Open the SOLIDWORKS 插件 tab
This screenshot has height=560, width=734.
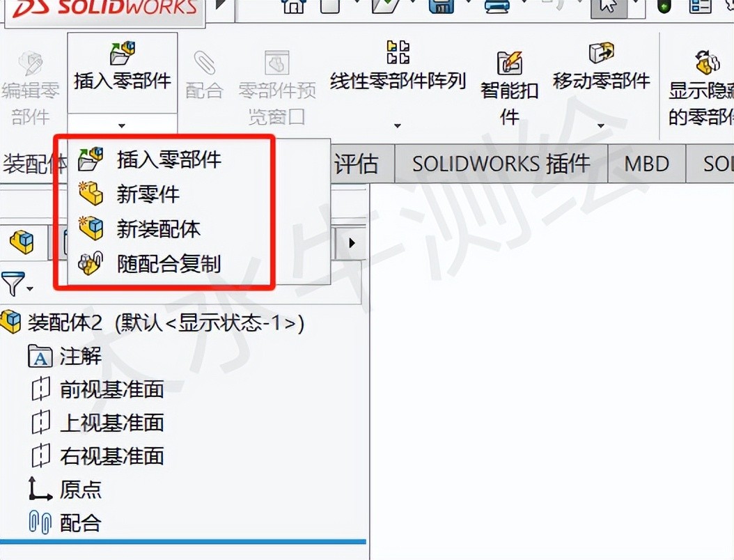pos(501,164)
